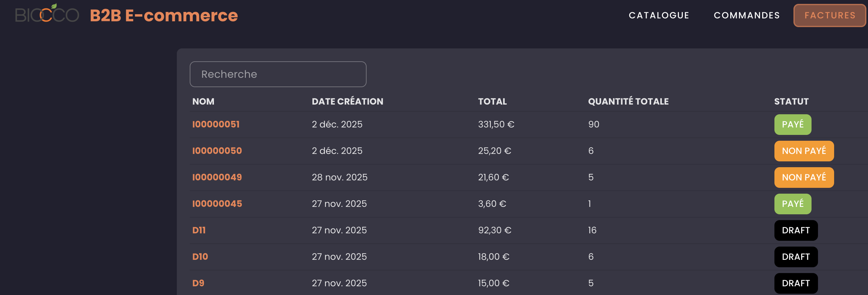Click Non Payé badge for I00000049
The image size is (868, 295).
pos(804,177)
